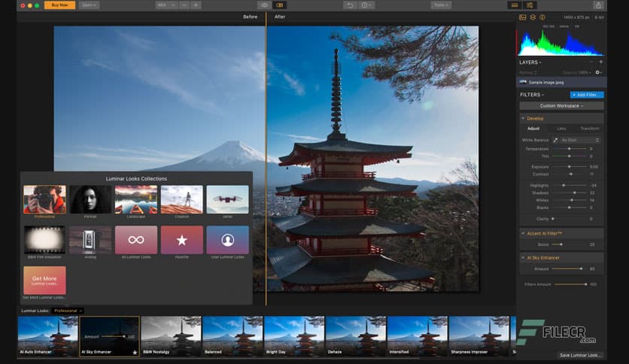Open the Custom Workspace dropdown
Viewport: 629px width, 364px height.
click(x=561, y=106)
